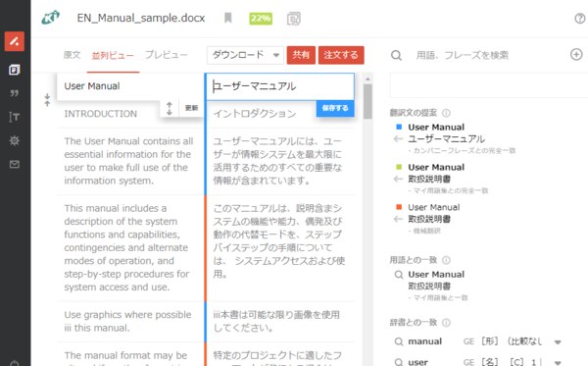Insert glossary suggestion 取扱説明書 via green entry arrow
The height and width of the screenshot is (366, 588).
(398, 179)
